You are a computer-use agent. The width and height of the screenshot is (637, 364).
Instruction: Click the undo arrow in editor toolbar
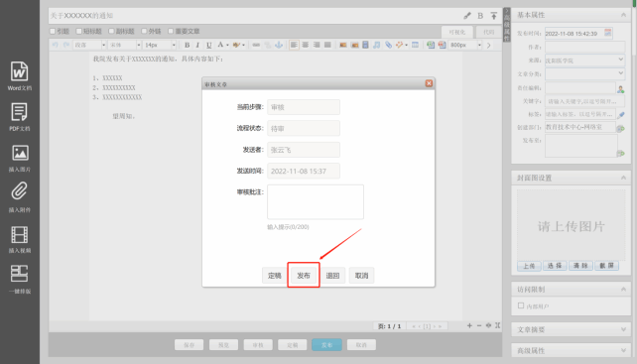[x=55, y=45]
